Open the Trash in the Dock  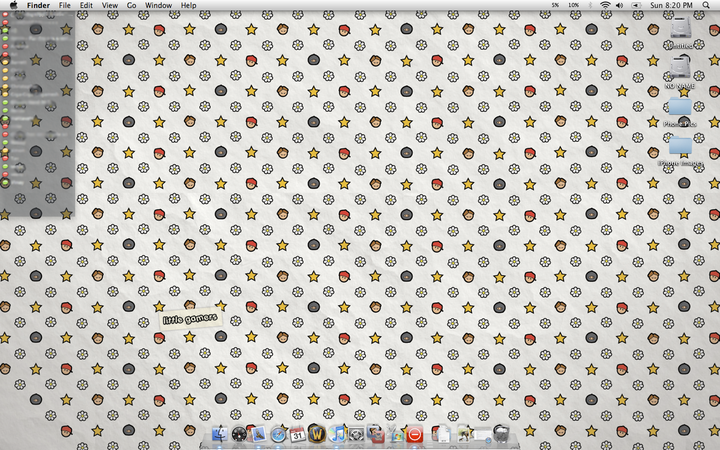501,433
